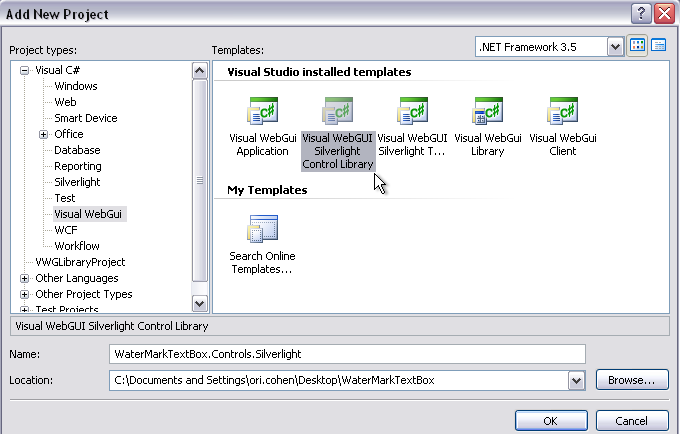Click Browse... to choose a location

pyautogui.click(x=632, y=380)
